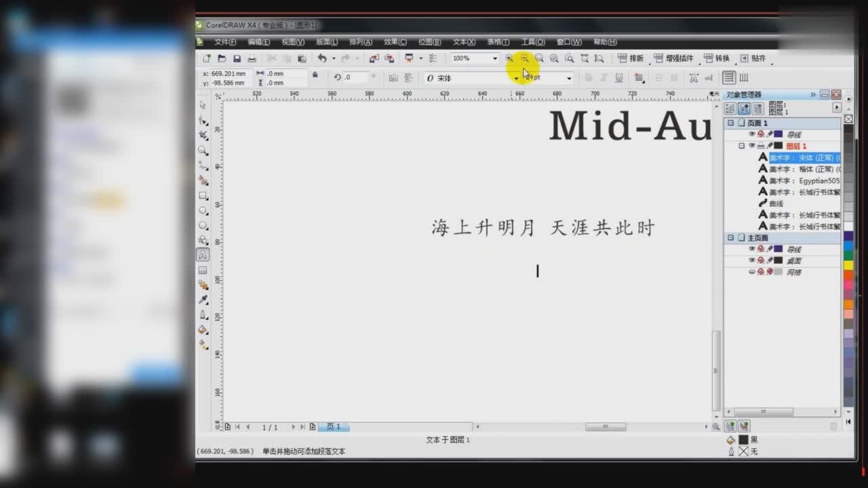Select the Text tool in the toolbox

pyautogui.click(x=203, y=255)
